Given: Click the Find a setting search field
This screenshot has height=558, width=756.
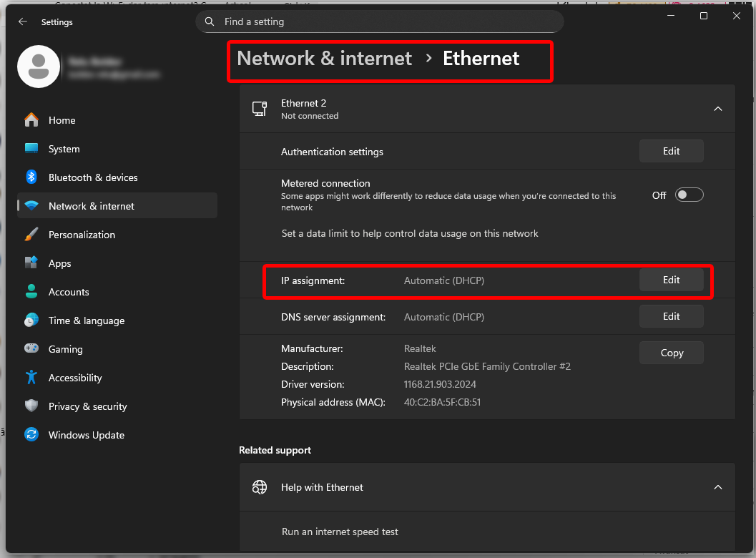Looking at the screenshot, I should (x=380, y=21).
